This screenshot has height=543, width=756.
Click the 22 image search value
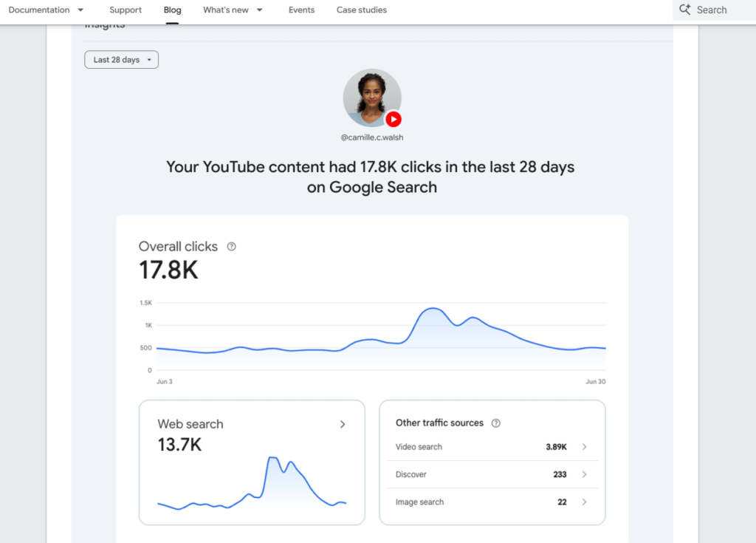coord(562,502)
